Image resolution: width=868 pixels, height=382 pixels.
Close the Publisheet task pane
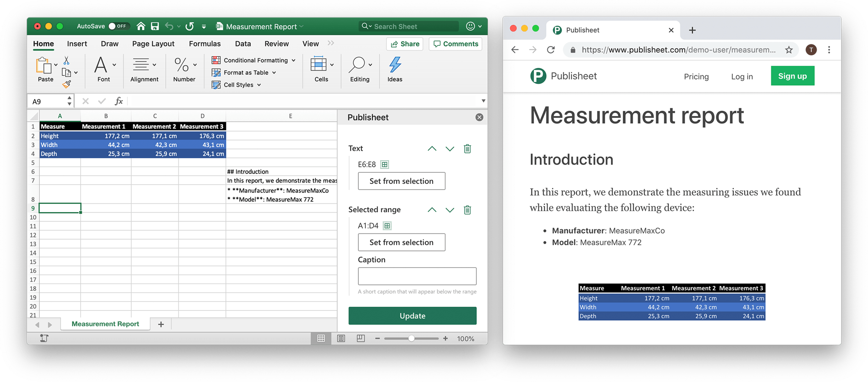pyautogui.click(x=479, y=117)
